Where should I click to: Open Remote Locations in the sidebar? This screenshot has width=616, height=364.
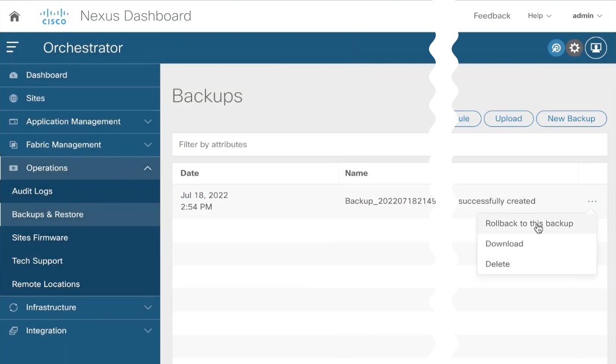click(80, 284)
